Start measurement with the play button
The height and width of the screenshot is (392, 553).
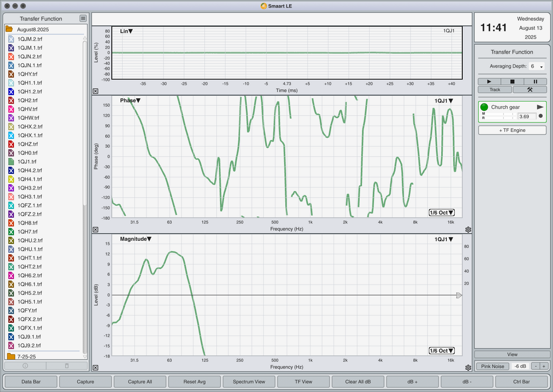point(489,82)
